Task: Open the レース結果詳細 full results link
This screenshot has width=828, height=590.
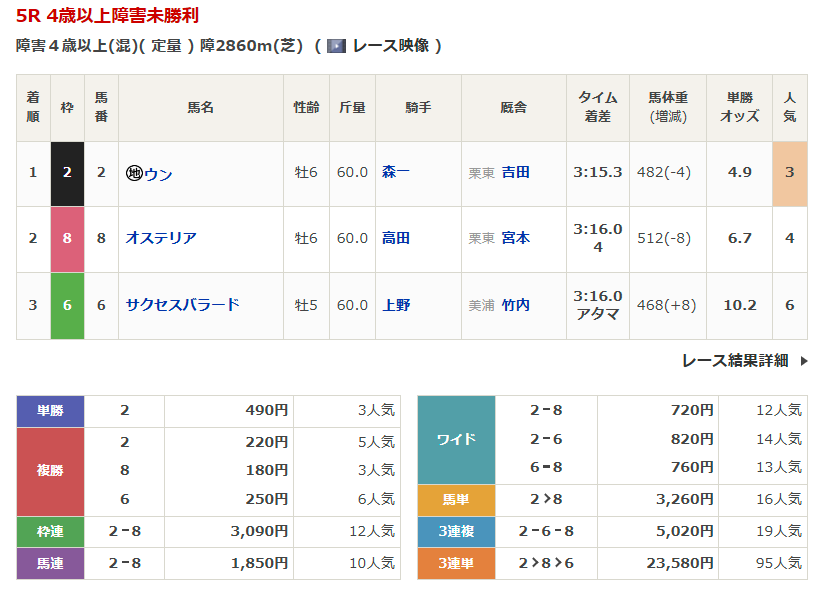Action: [735, 361]
